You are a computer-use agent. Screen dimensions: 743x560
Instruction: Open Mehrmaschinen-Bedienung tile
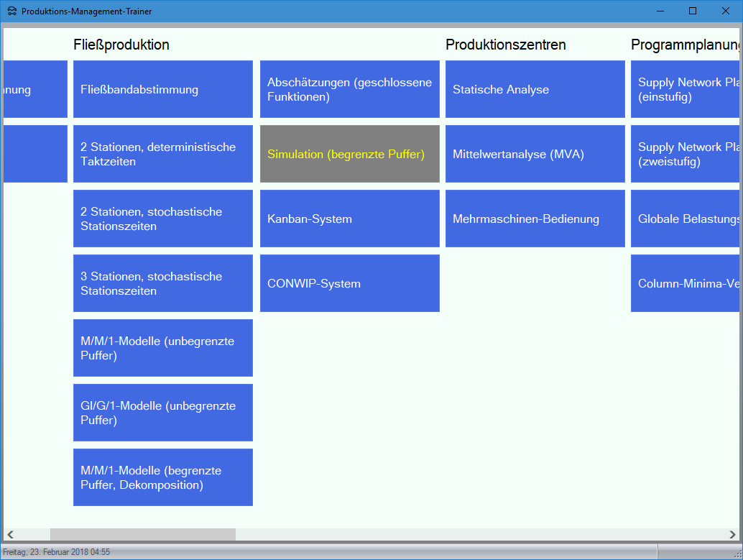point(535,219)
